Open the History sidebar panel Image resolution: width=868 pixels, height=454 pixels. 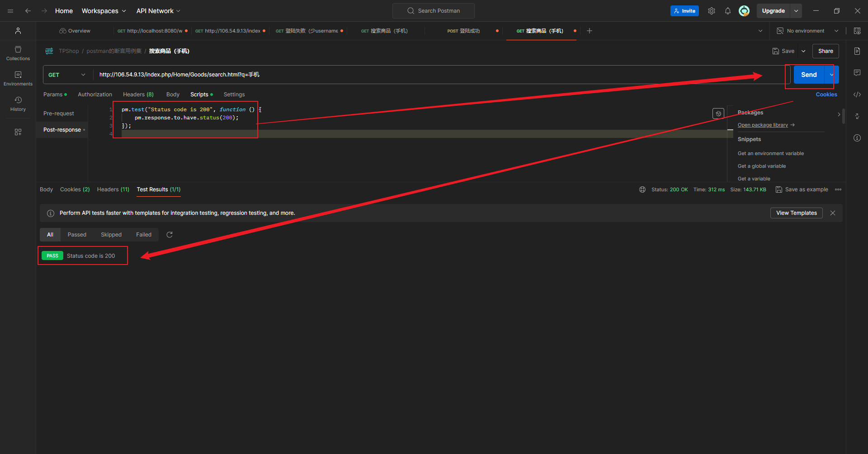click(18, 104)
